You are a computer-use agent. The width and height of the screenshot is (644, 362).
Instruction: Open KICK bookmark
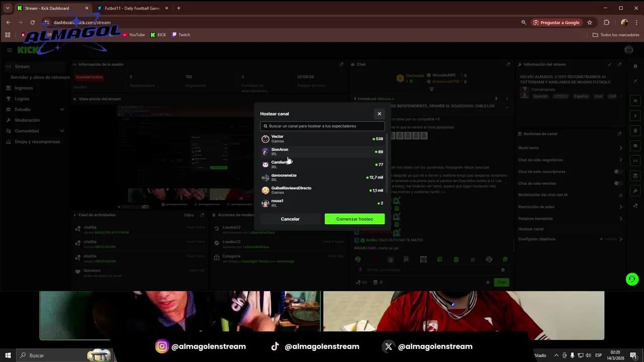(x=158, y=35)
